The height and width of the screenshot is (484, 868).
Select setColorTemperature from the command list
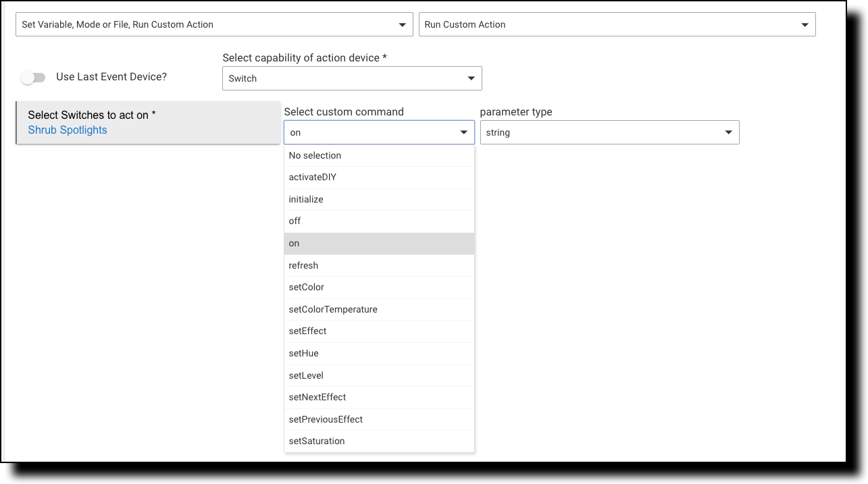click(x=379, y=310)
